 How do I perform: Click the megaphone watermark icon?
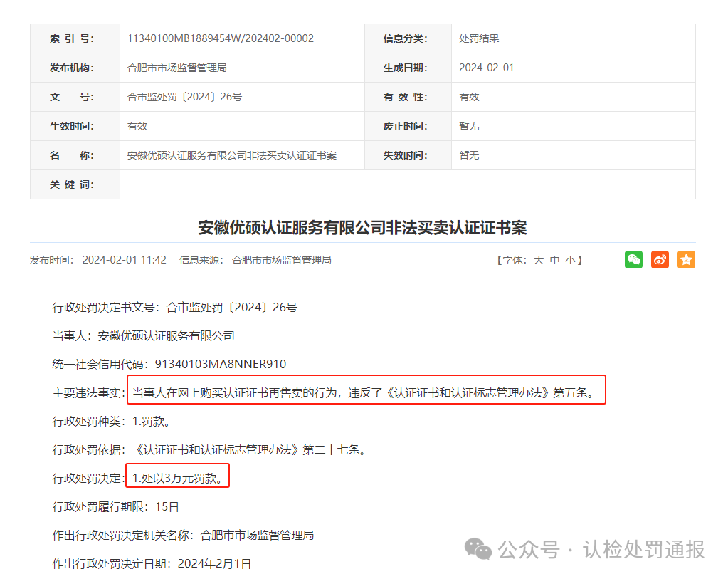click(478, 550)
